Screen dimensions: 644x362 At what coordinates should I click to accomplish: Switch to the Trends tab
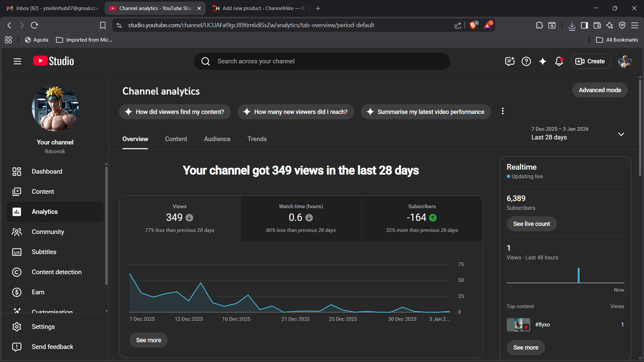coord(257,139)
